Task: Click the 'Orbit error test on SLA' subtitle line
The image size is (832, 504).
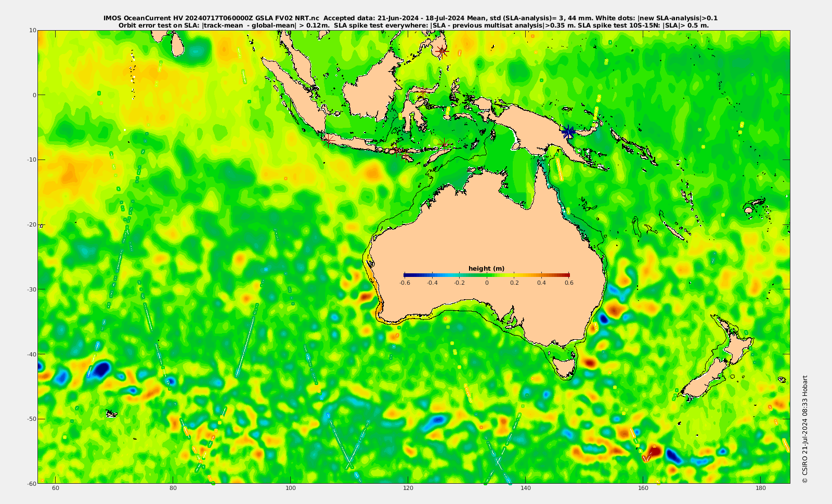Action: pos(413,25)
